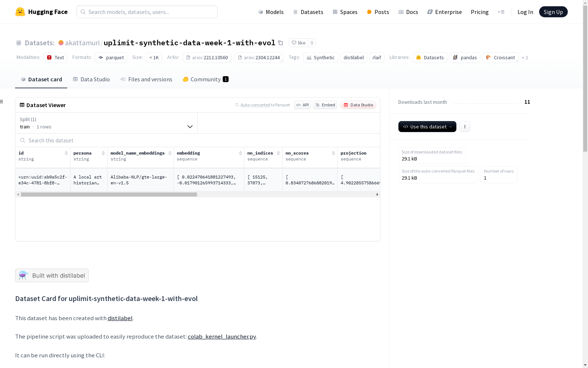Click the Hugging Face logo icon
The image size is (588, 368).
[x=20, y=12]
